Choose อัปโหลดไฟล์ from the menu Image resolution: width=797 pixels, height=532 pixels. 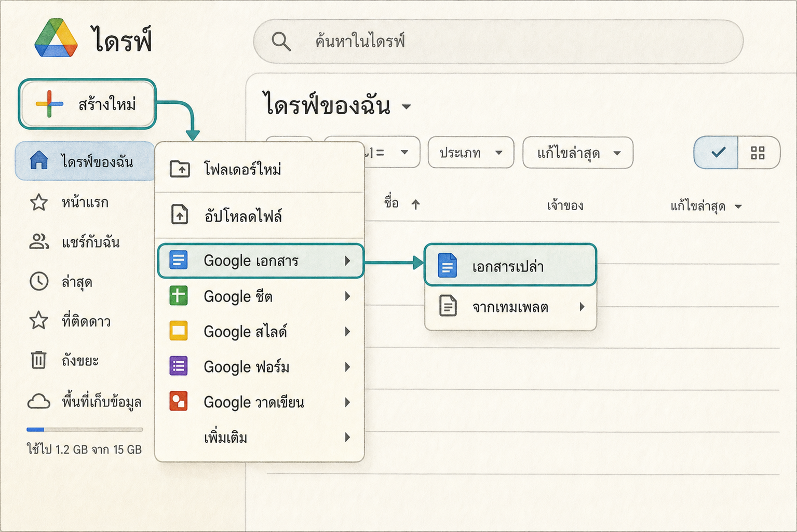260,215
